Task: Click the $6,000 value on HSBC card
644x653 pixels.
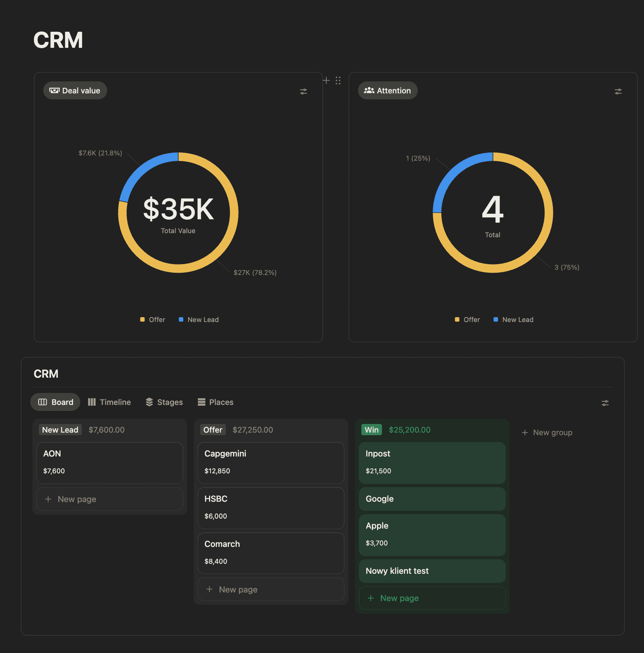Action: (216, 516)
